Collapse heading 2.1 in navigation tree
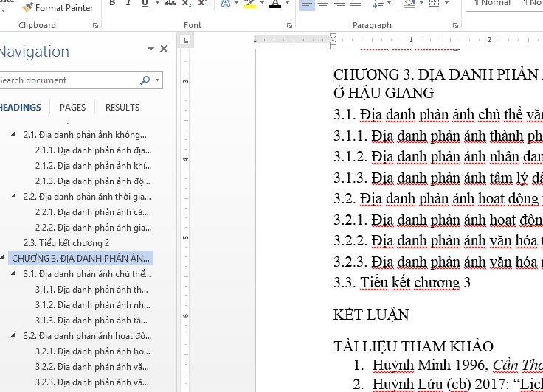 coord(13,134)
